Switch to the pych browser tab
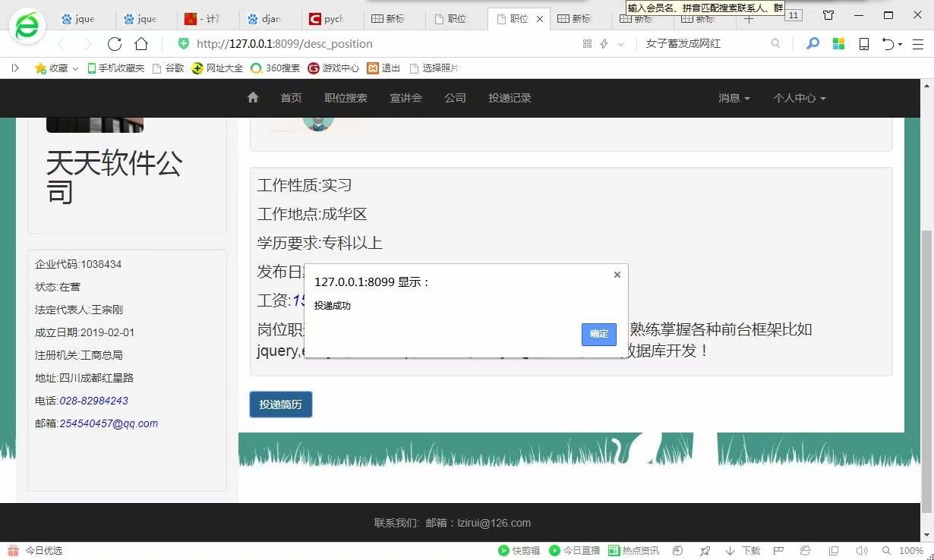This screenshot has width=934, height=560. pos(327,19)
